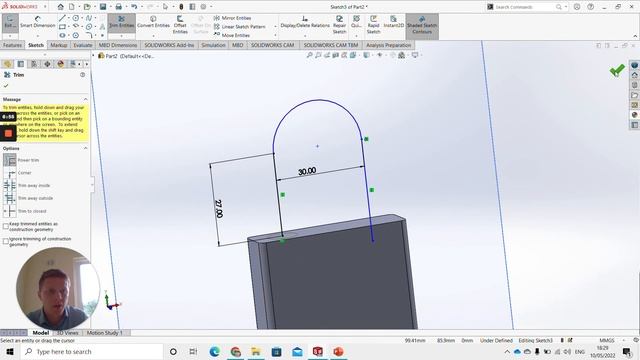
Task: Toggle Instant2D
Action: click(393, 22)
